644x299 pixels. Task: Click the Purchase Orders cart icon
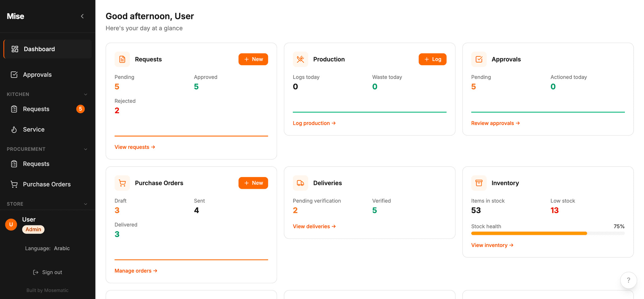[x=122, y=183]
